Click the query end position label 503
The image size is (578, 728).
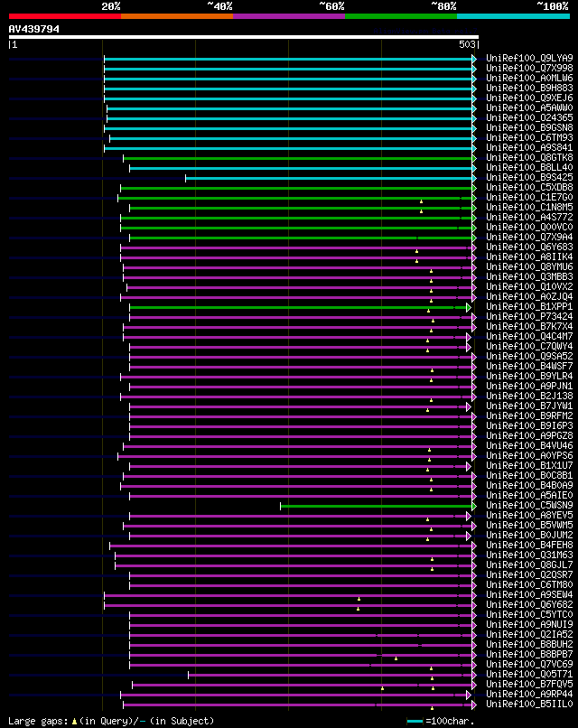[467, 44]
